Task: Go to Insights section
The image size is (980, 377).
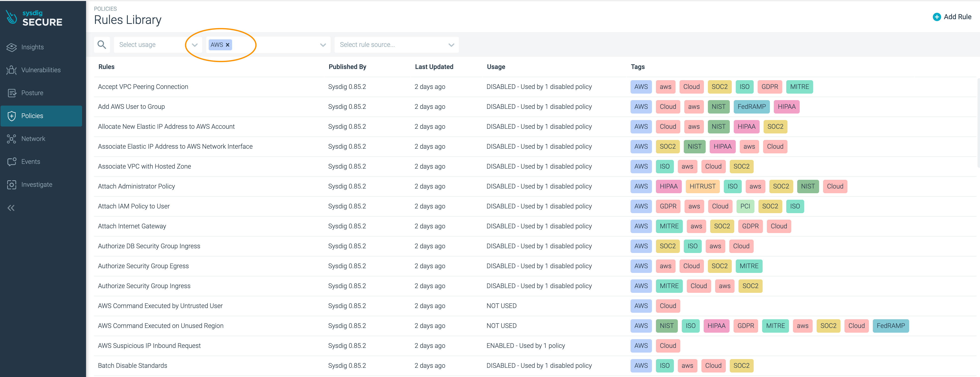Action: [32, 47]
